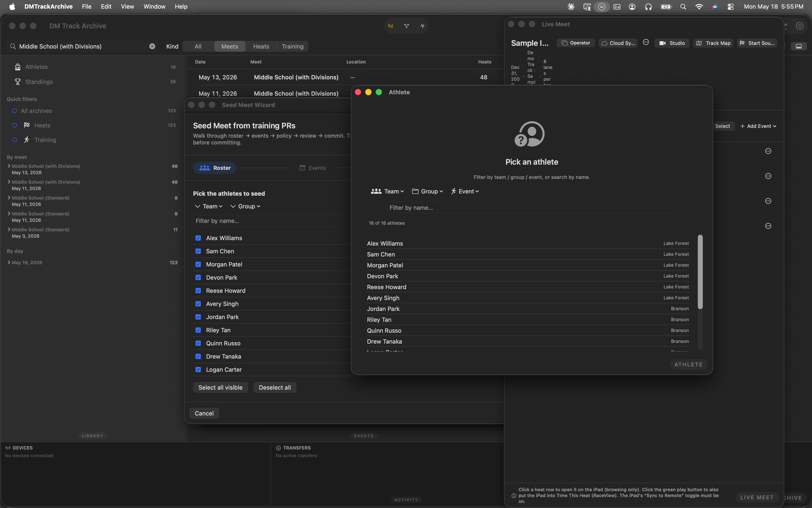Click the activity pulse icon in the main toolbar
The image size is (812, 508).
coord(423,26)
